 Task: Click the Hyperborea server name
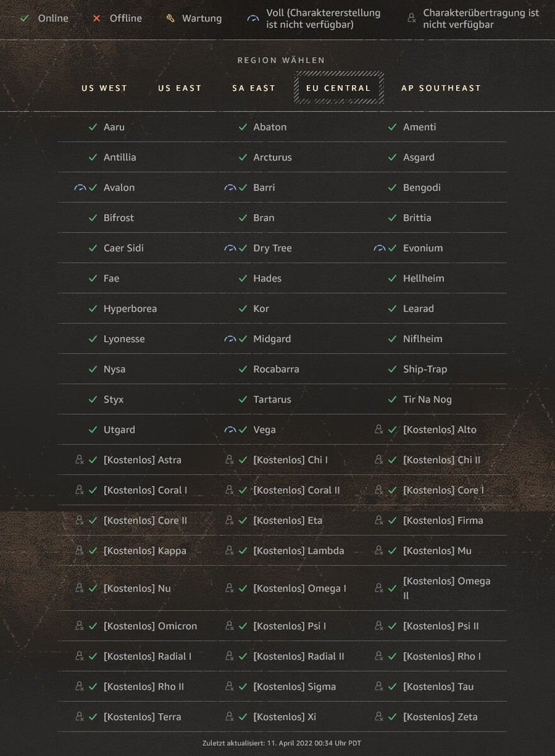click(130, 309)
